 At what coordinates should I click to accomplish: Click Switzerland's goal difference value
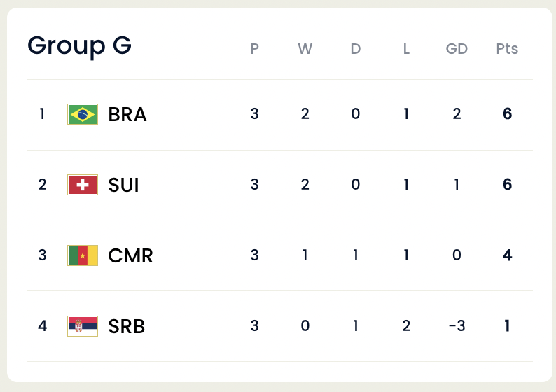tap(457, 185)
